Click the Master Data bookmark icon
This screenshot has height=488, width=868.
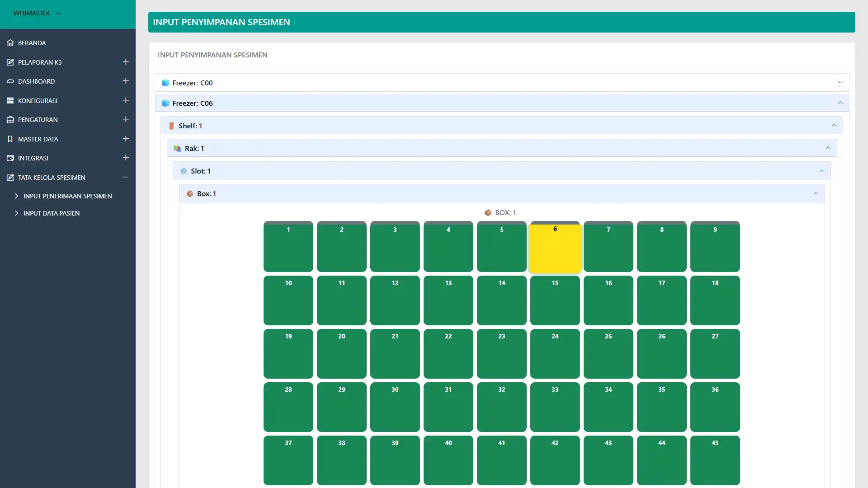pyautogui.click(x=10, y=139)
